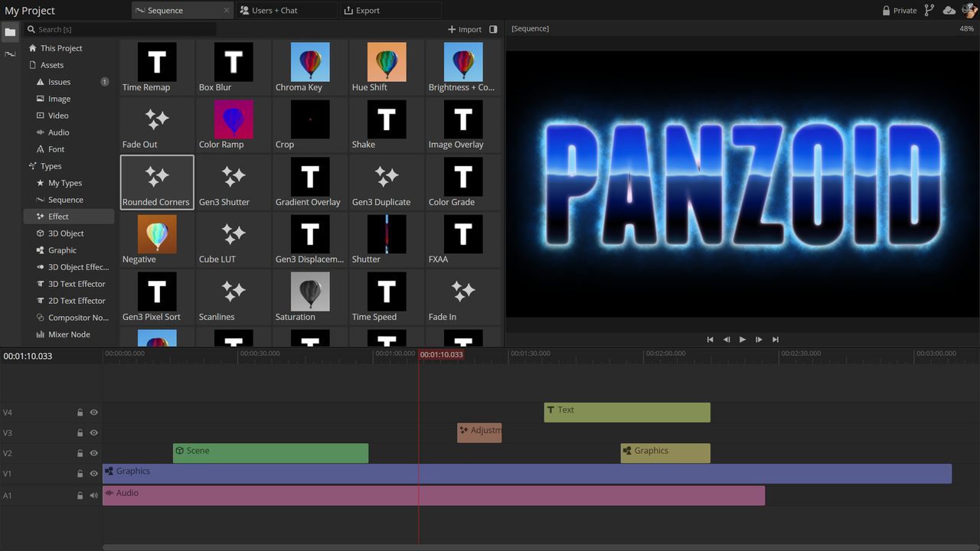Image resolution: width=980 pixels, height=551 pixels.
Task: Step forward one frame
Action: pos(759,340)
